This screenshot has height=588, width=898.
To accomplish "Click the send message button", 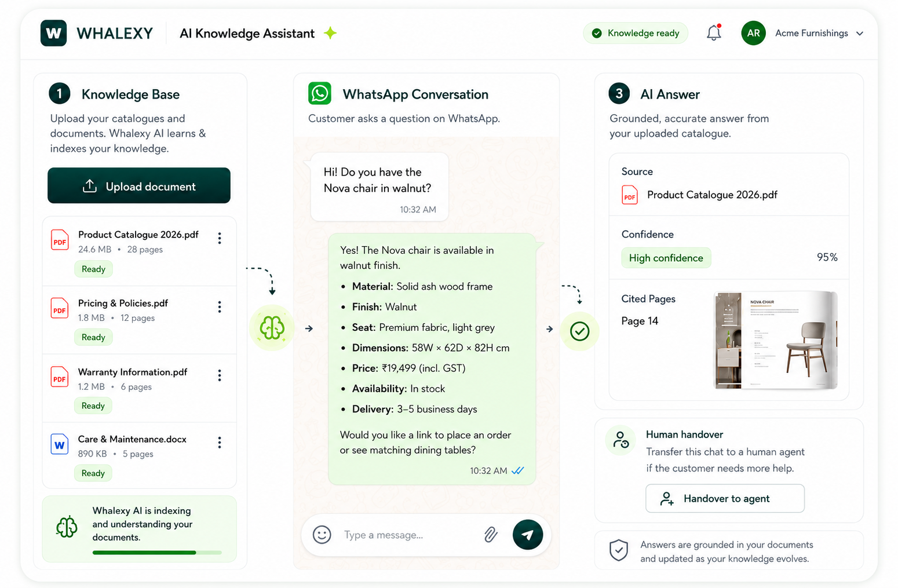I will 528,534.
